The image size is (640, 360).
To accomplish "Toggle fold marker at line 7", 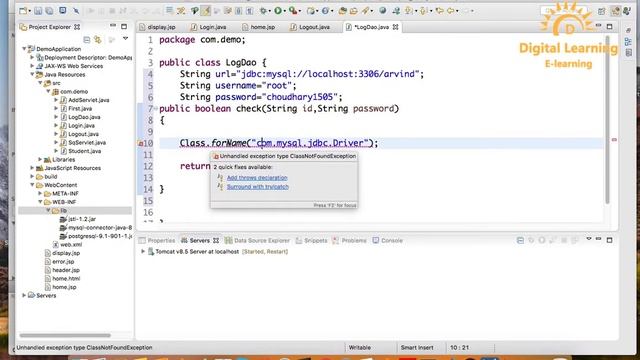I will click(156, 109).
